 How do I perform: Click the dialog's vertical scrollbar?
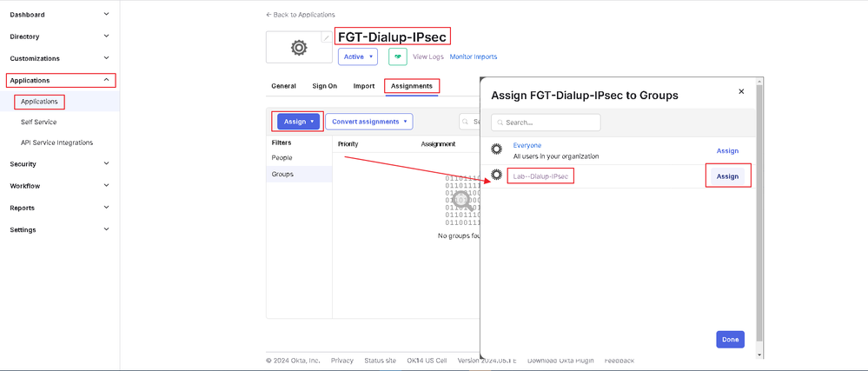[x=759, y=217]
